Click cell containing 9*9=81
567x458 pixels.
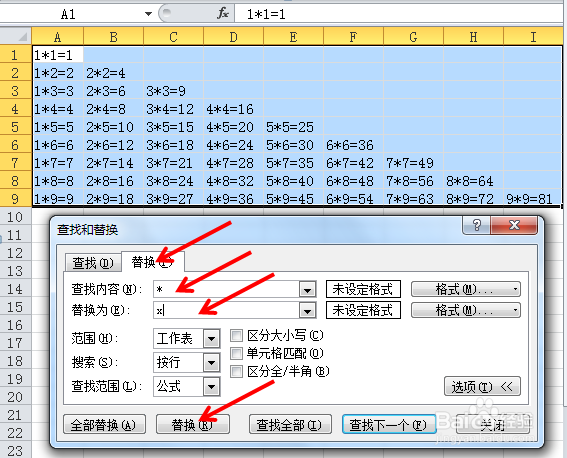[533, 198]
